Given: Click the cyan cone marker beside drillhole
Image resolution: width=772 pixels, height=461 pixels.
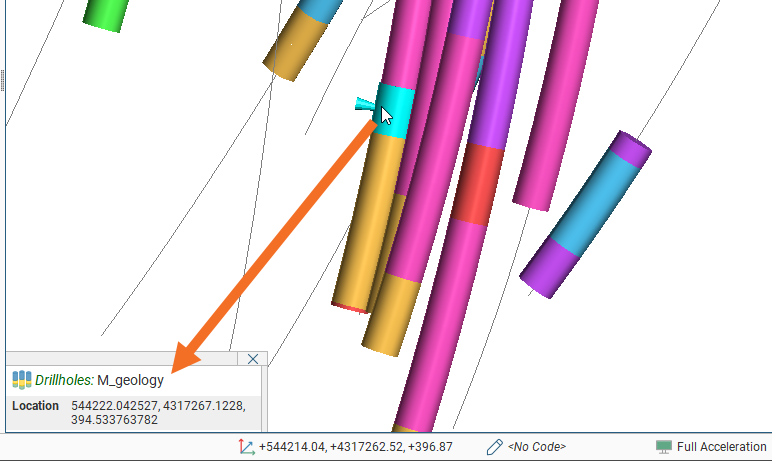Looking at the screenshot, I should click(365, 104).
